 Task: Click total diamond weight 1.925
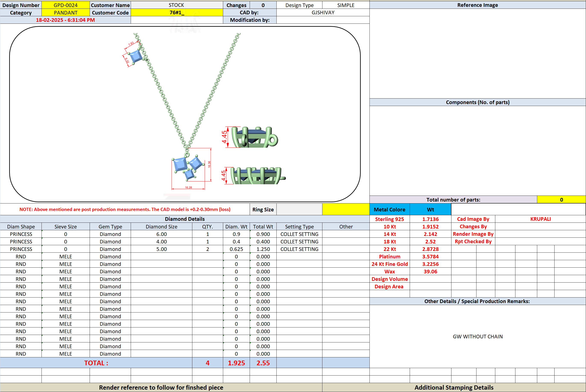point(236,363)
